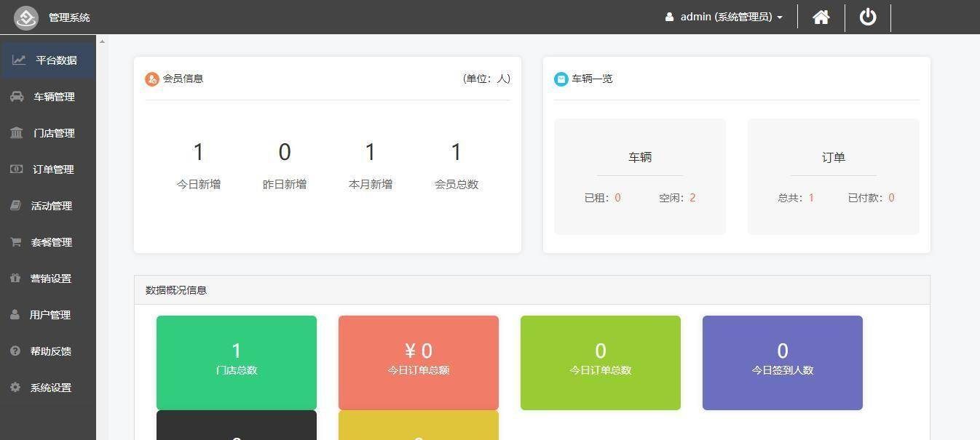Click the system logo in header
Screen dimensions: 980x440
pyautogui.click(x=26, y=17)
